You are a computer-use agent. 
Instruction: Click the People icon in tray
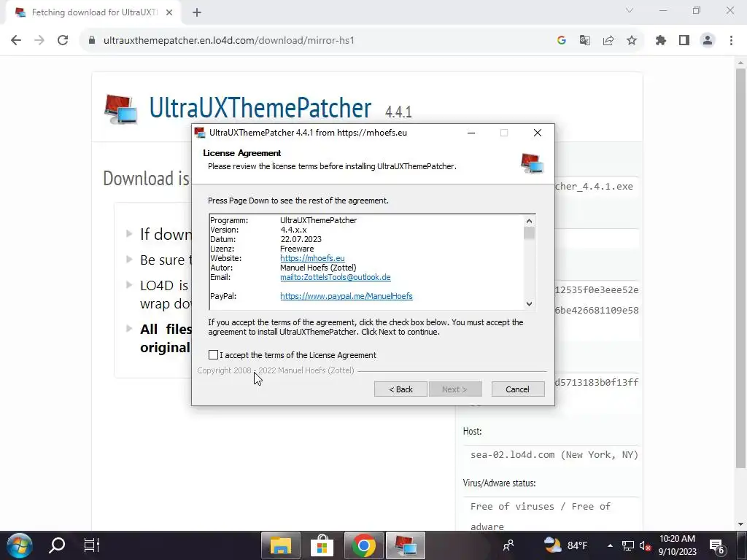tap(508, 545)
